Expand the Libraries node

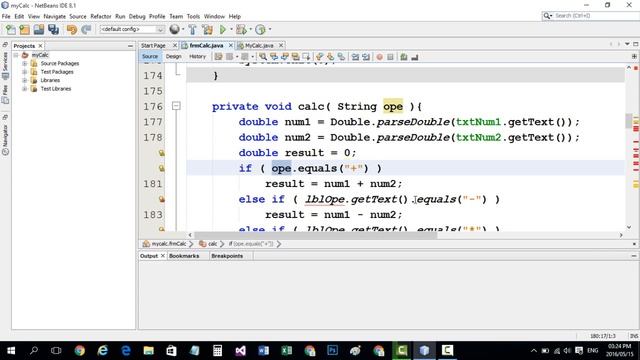[x=24, y=80]
